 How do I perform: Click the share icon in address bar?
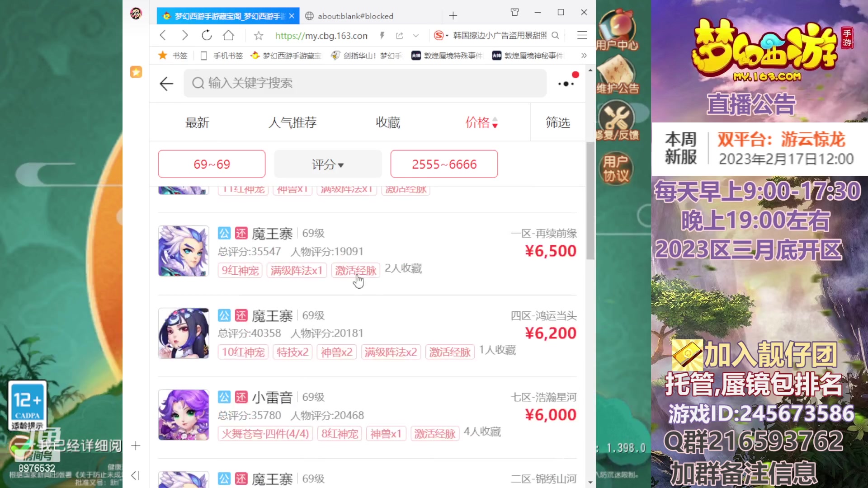[399, 36]
